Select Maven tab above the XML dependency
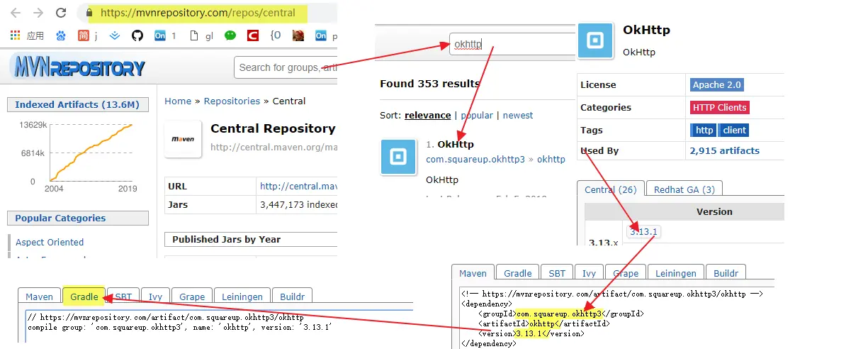The image size is (868, 349). (x=473, y=273)
